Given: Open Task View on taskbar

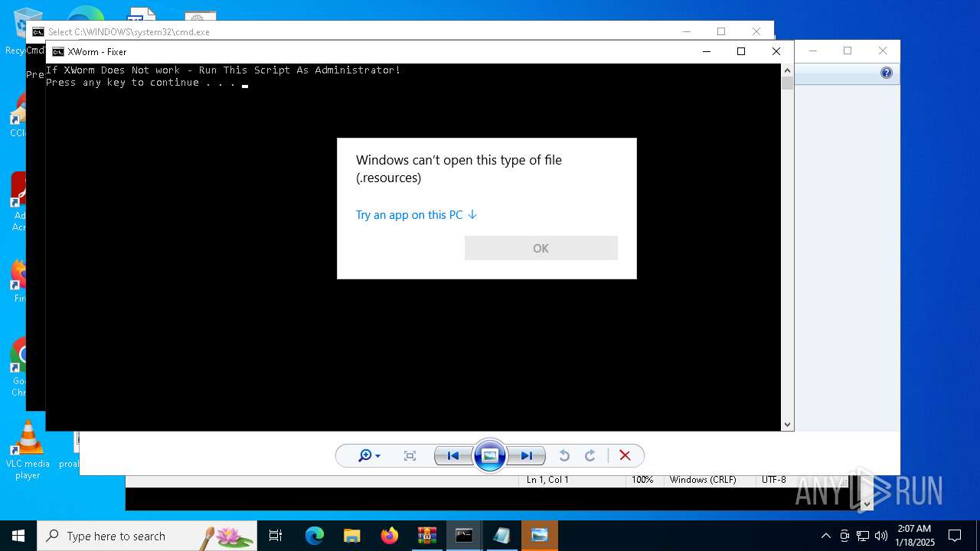Looking at the screenshot, I should [x=276, y=536].
